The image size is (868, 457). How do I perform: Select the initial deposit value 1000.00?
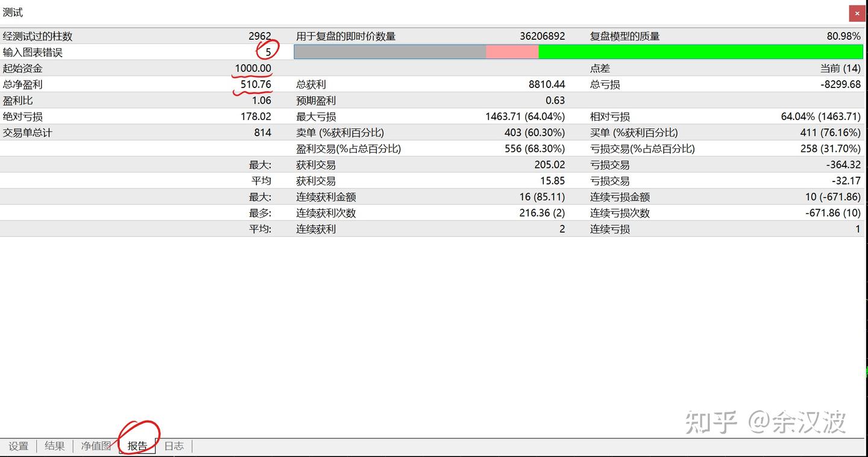(253, 69)
